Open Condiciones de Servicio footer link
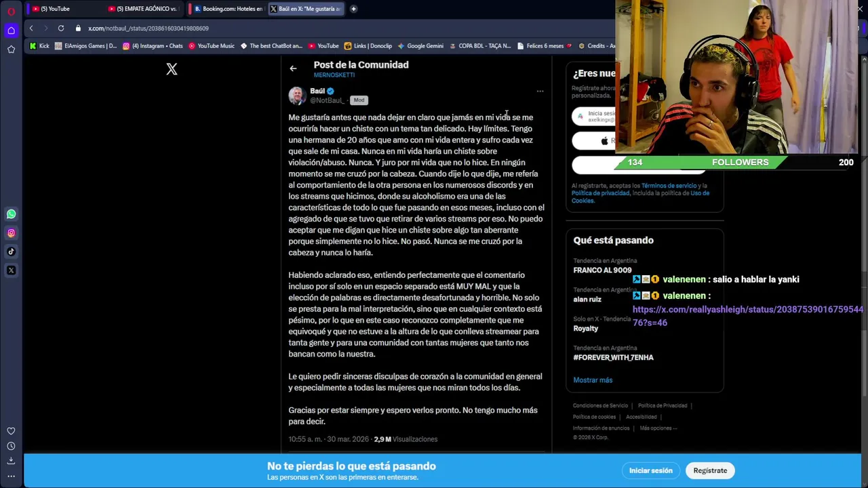 (x=600, y=406)
